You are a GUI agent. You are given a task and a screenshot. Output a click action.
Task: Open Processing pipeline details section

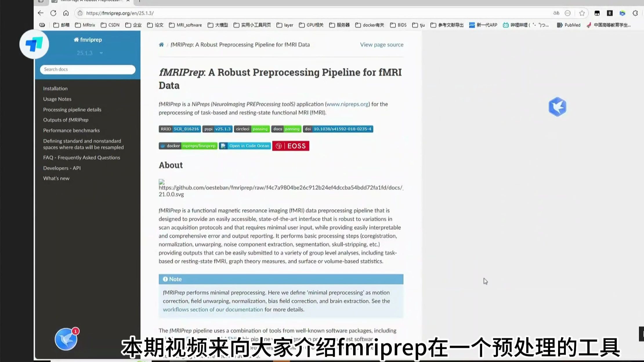pyautogui.click(x=72, y=109)
